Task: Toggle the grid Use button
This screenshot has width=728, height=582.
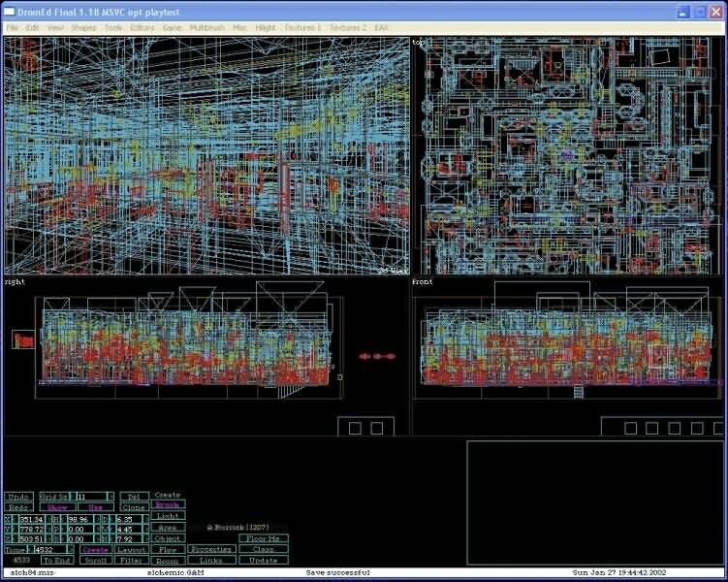Action: (x=95, y=507)
